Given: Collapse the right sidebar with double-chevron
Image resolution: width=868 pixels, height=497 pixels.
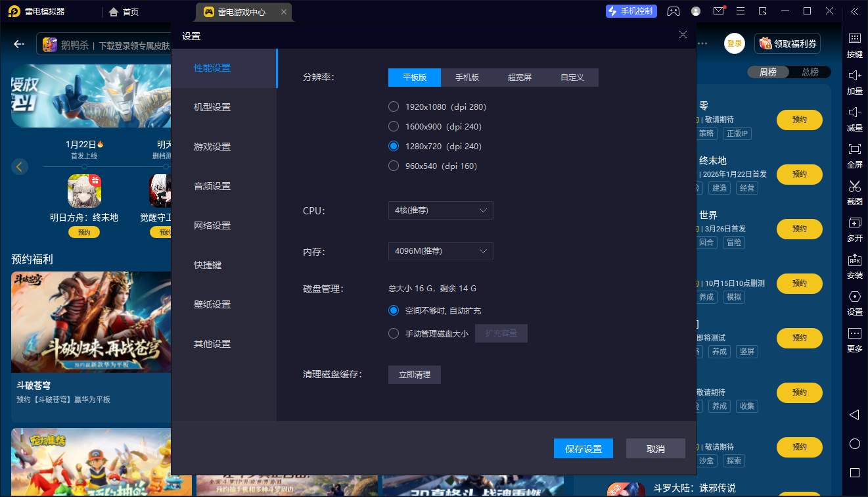Looking at the screenshot, I should click(x=854, y=11).
